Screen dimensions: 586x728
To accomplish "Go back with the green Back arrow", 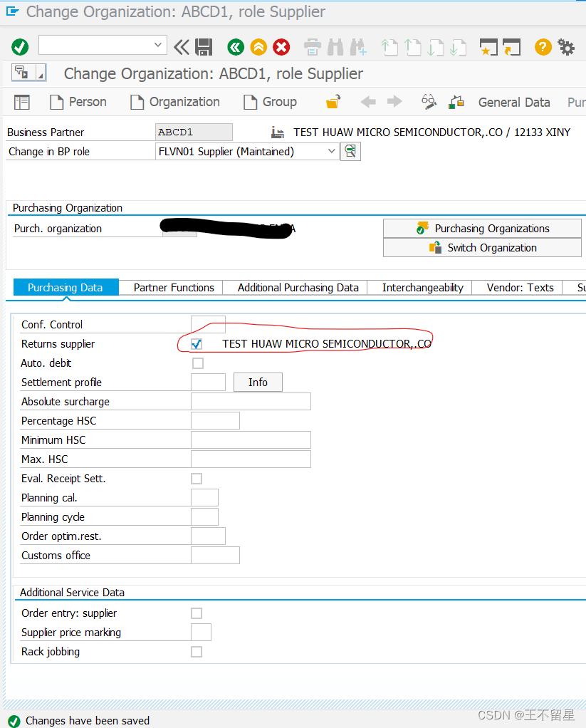I will pos(235,46).
